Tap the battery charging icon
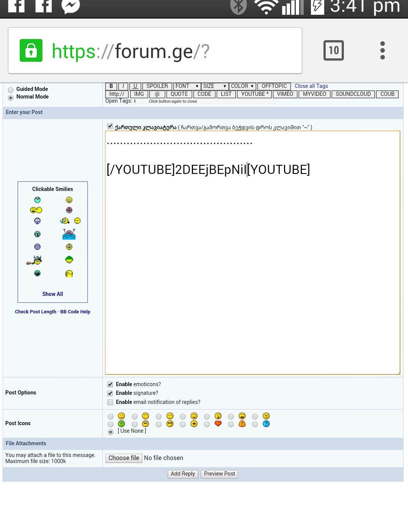 click(x=317, y=6)
